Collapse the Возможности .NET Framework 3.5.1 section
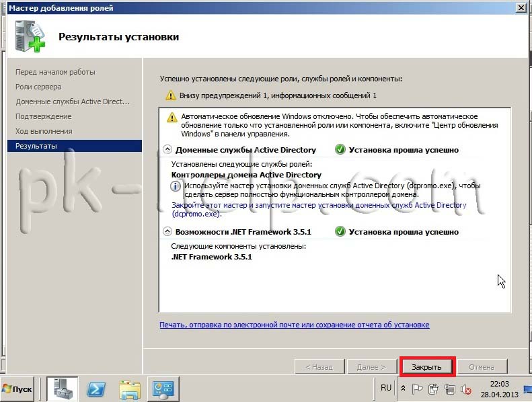Image resolution: width=532 pixels, height=402 pixels. click(x=167, y=232)
